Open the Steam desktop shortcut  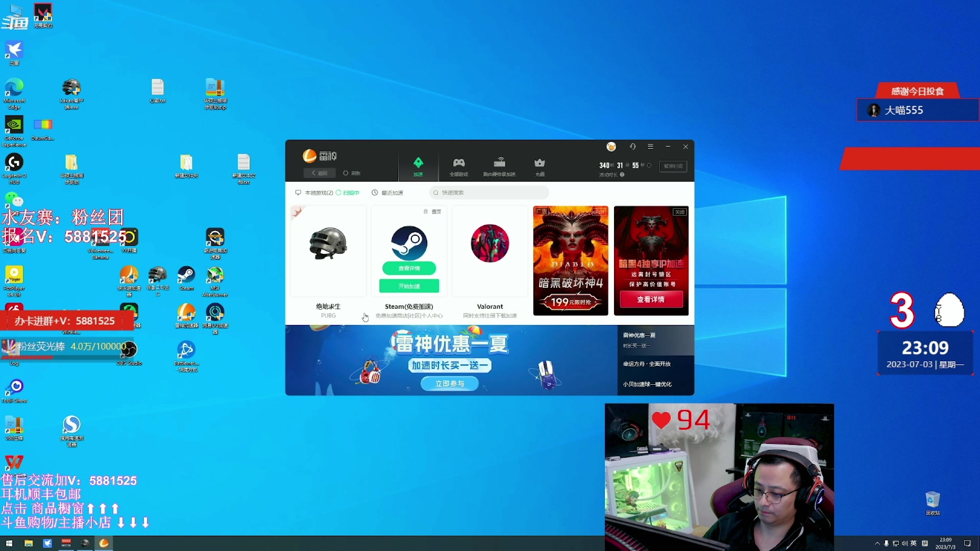pos(186,278)
